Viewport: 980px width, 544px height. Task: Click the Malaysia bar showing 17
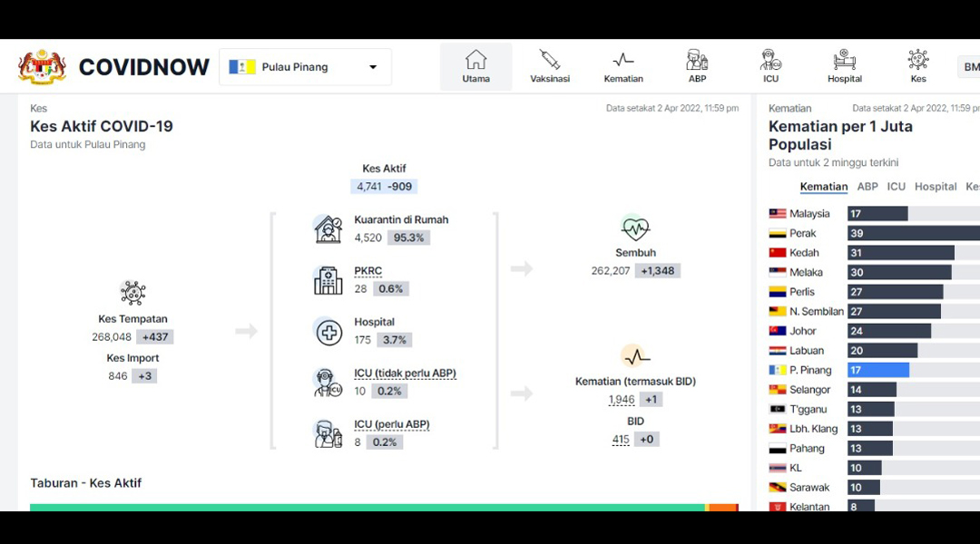tap(877, 214)
